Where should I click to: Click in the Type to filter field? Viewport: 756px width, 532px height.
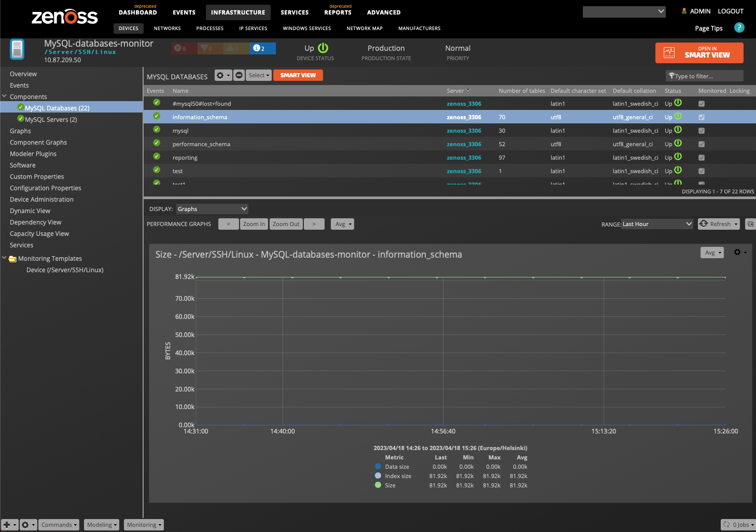tap(705, 76)
